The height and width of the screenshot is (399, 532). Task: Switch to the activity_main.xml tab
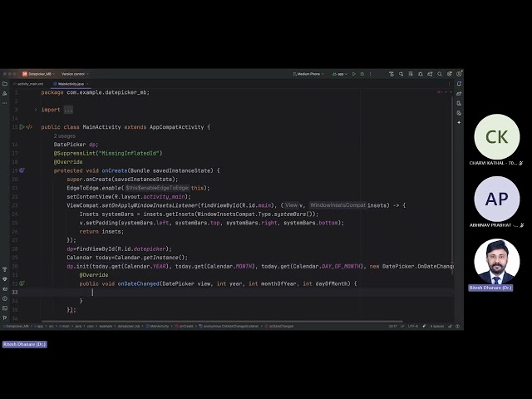pos(28,84)
